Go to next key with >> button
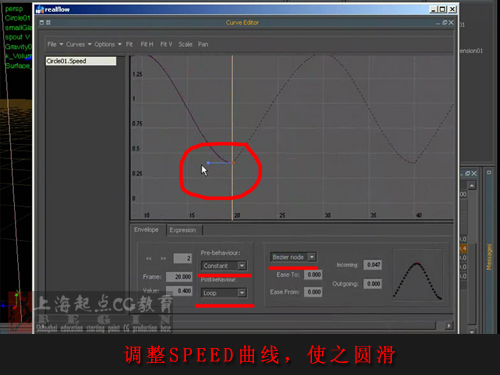Image resolution: width=500 pixels, height=375 pixels. (163, 258)
